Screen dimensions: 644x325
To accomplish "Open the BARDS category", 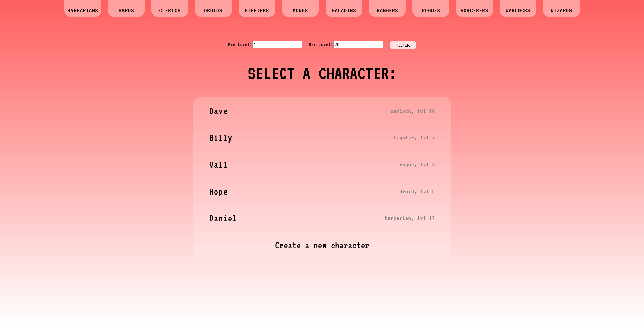I will (126, 10).
